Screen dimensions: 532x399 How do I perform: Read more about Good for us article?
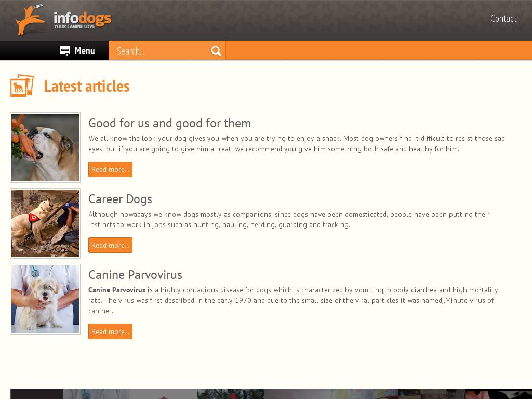point(110,169)
